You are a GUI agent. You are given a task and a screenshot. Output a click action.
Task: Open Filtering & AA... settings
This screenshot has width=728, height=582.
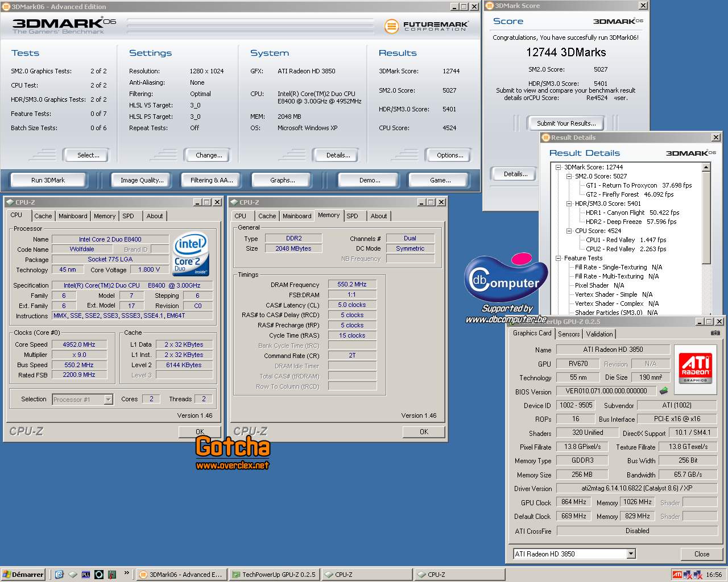212,180
